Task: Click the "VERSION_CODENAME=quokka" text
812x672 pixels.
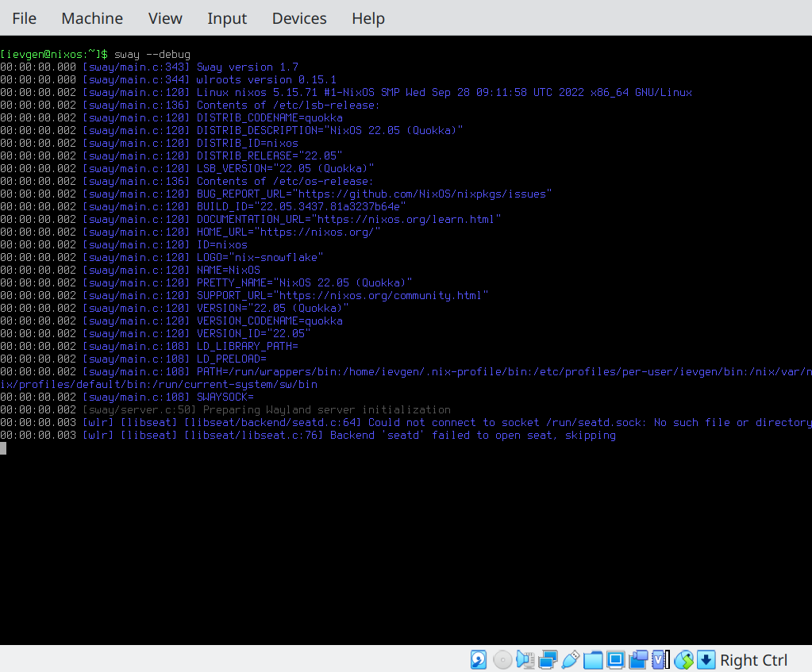Action: pos(270,321)
